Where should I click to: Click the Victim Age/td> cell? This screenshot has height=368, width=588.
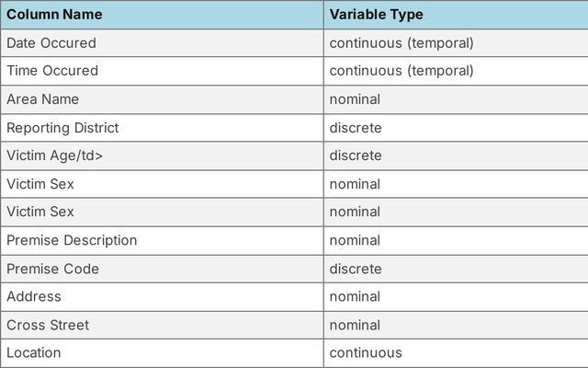pyautogui.click(x=55, y=155)
